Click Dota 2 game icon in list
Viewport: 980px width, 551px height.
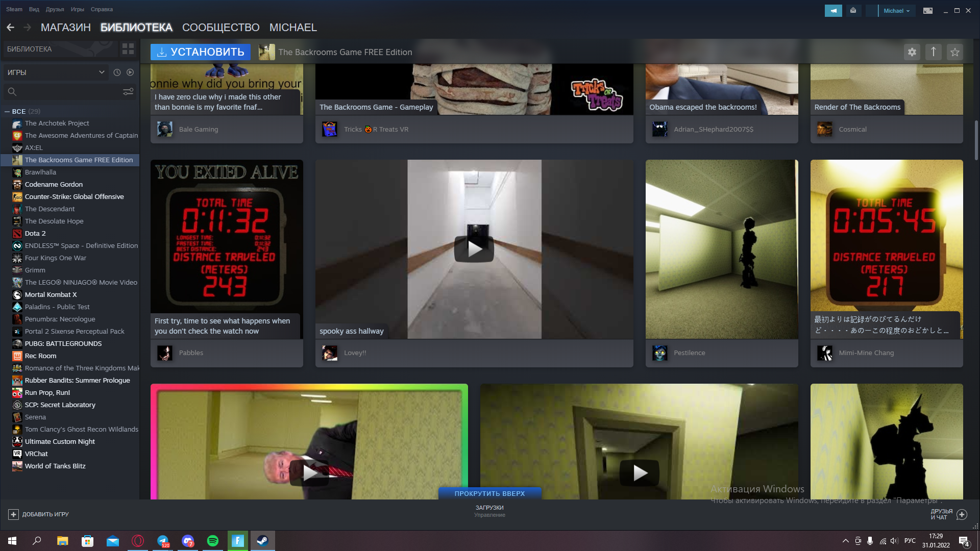(x=17, y=234)
